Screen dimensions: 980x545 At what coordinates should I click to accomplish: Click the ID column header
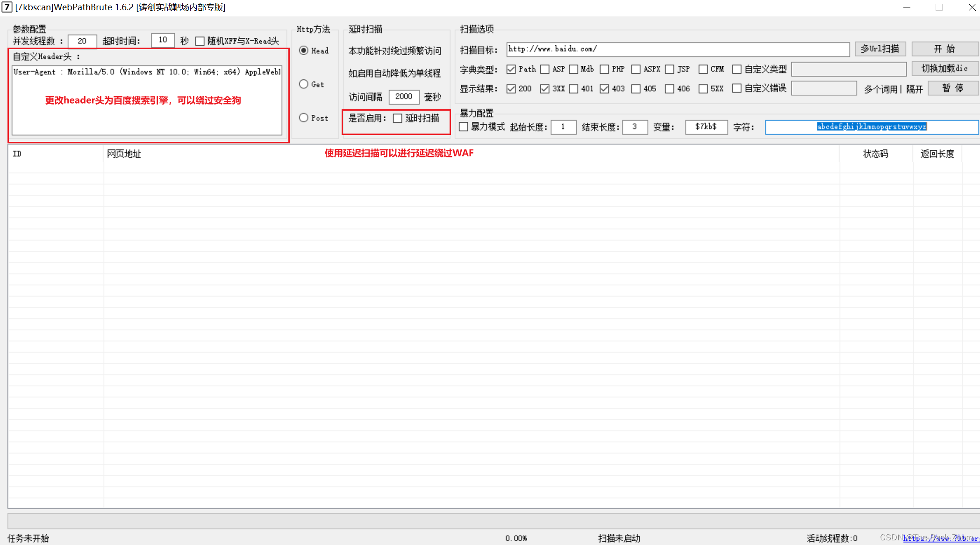click(x=56, y=154)
